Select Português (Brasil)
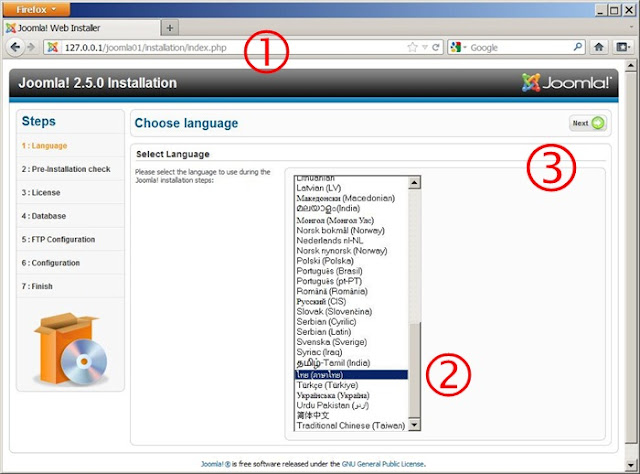 coord(351,271)
